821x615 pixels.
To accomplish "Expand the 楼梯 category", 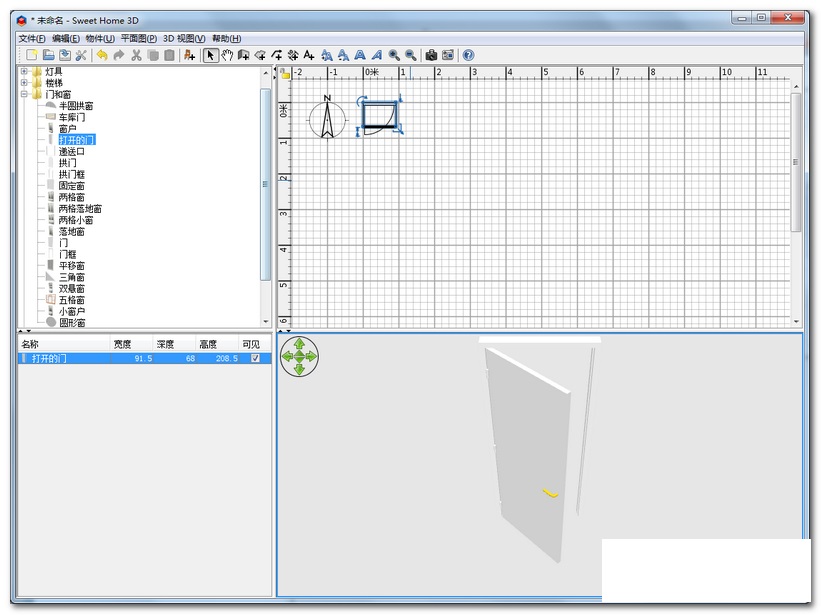I will (x=24, y=83).
